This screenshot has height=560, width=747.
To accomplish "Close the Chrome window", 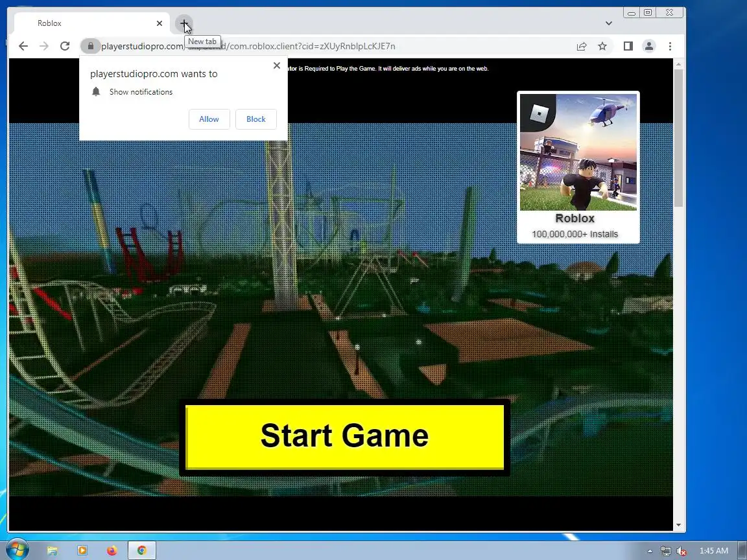I will tap(669, 13).
